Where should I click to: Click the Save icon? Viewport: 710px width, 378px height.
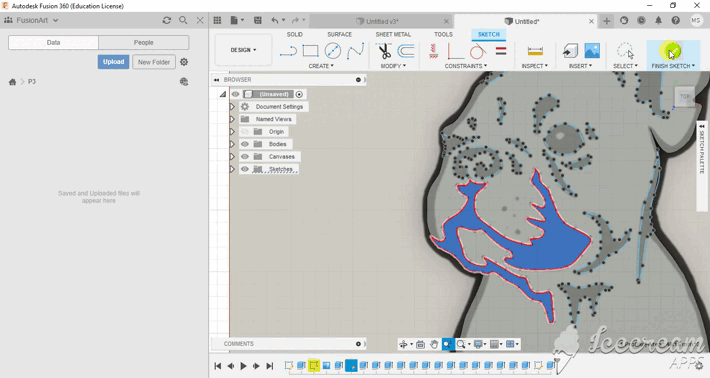tap(258, 20)
